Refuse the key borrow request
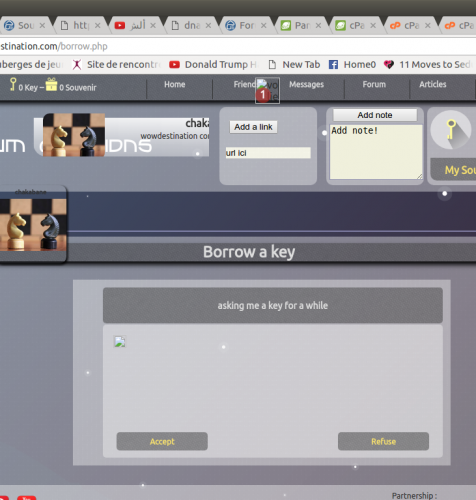Image resolution: width=476 pixels, height=500 pixels. (x=383, y=441)
